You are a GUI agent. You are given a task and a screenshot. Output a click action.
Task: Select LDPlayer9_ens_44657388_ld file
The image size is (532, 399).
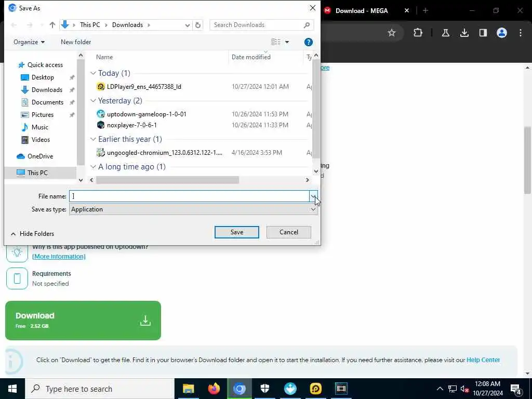pos(144,87)
